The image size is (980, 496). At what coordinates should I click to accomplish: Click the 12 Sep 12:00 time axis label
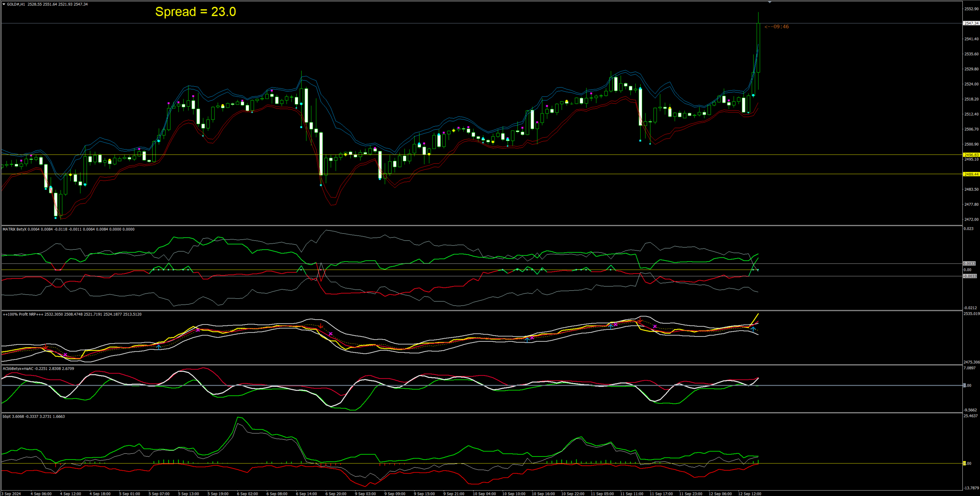pyautogui.click(x=749, y=494)
